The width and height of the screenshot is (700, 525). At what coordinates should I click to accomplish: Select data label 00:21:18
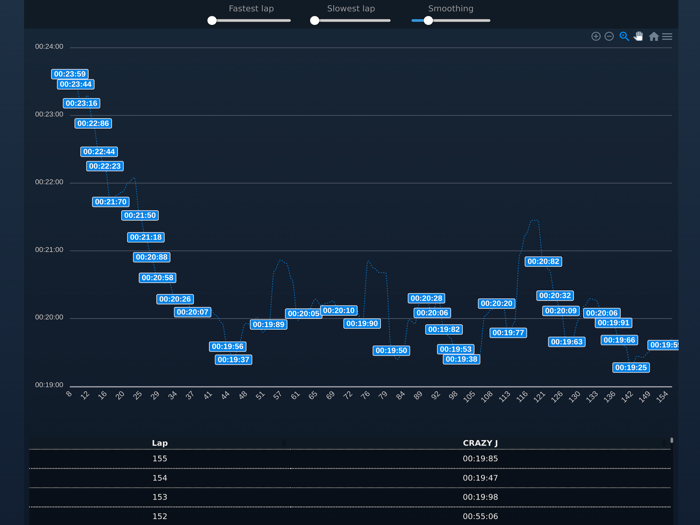click(x=146, y=238)
